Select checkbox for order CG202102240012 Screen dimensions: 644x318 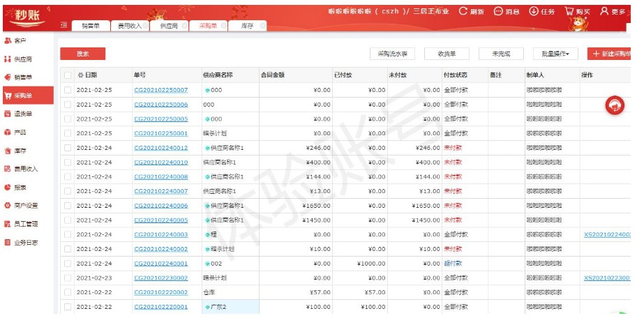tap(68, 148)
